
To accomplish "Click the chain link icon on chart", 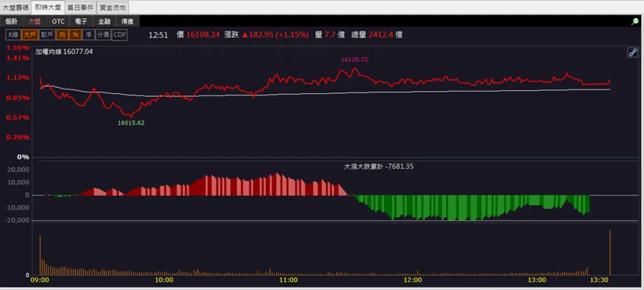I will [633, 53].
